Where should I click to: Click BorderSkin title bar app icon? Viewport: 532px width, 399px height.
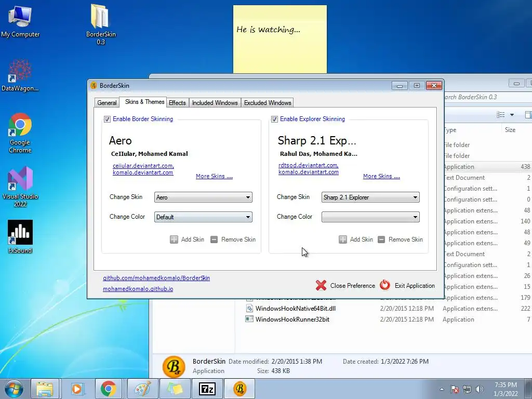[94, 86]
